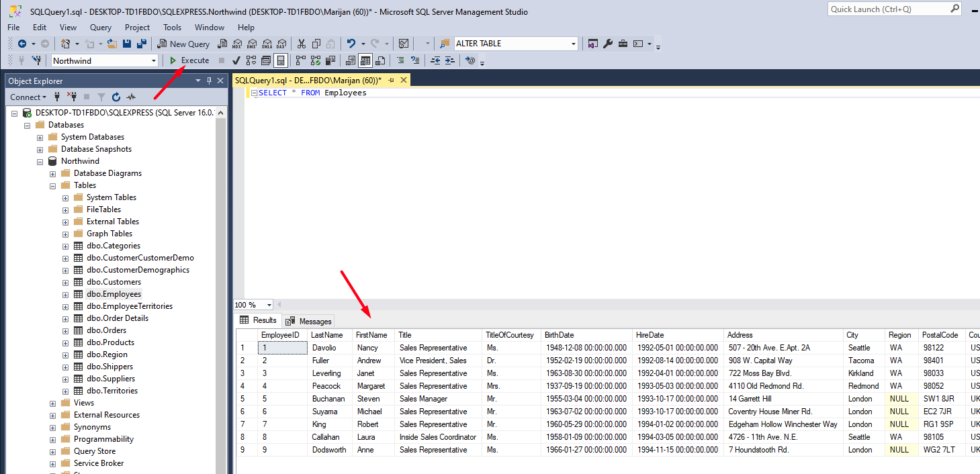This screenshot has width=980, height=474.
Task: Click the Specify Values for Template Parameters icon
Action: pos(470,60)
